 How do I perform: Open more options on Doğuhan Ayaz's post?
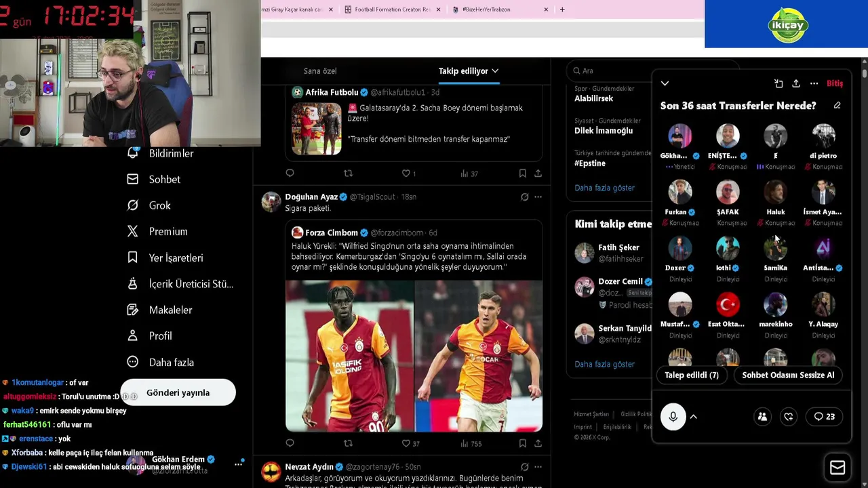tap(538, 197)
